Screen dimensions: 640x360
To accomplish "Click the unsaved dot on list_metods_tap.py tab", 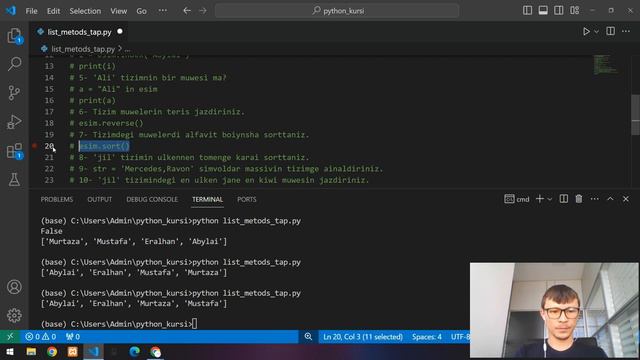I will [120, 31].
